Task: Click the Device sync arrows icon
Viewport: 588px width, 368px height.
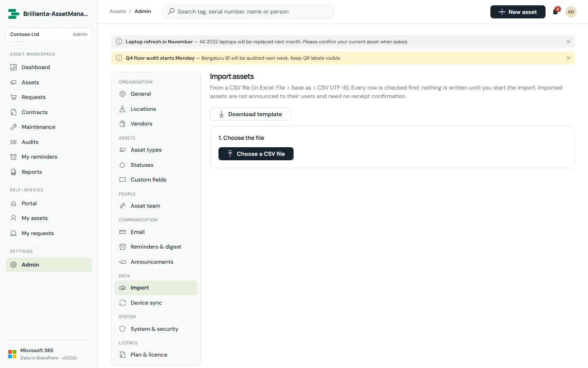Action: [122, 303]
